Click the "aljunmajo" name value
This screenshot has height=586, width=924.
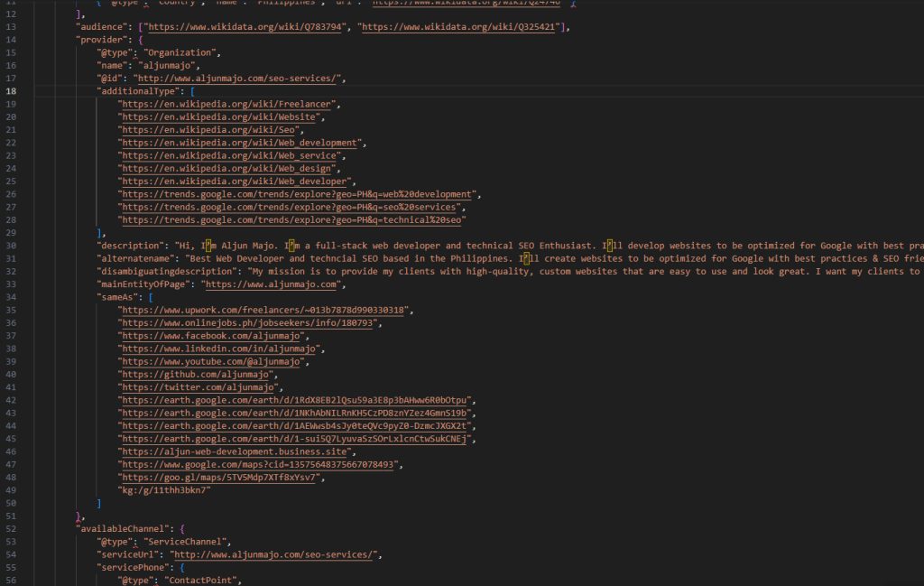click(167, 66)
